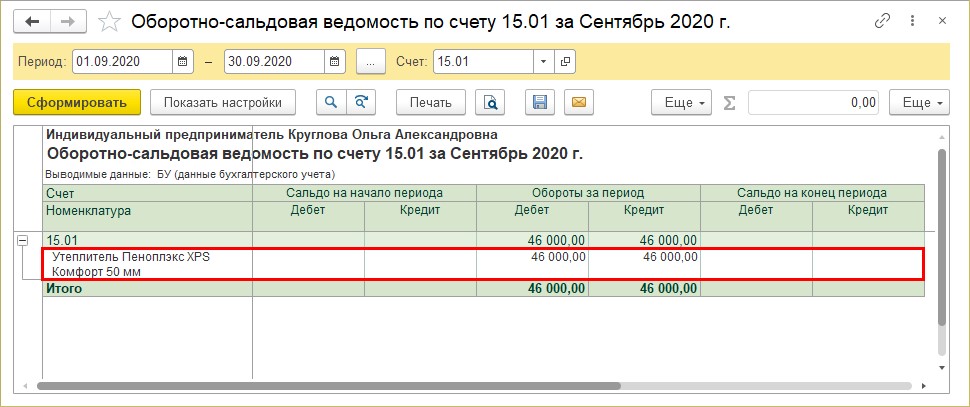This screenshot has height=407, width=970.
Task: Click the Итого row label
Action: [64, 288]
